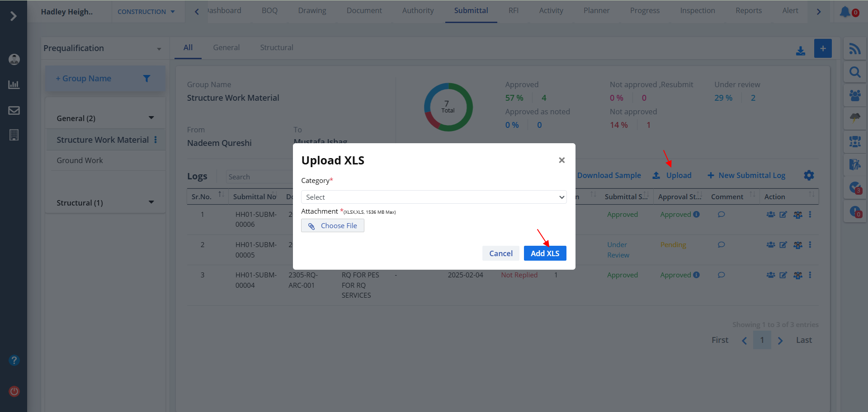This screenshot has height=412, width=868.
Task: Click the search magnifier icon in right sidebar
Action: click(x=854, y=72)
